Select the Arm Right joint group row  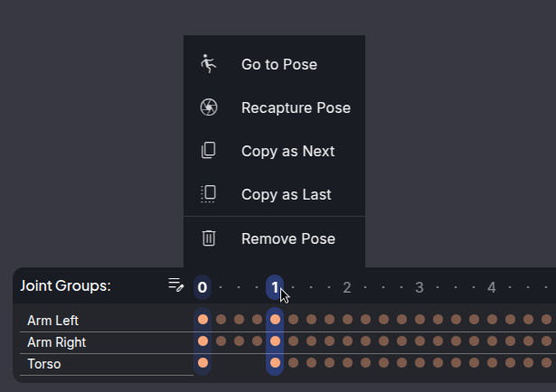point(107,342)
